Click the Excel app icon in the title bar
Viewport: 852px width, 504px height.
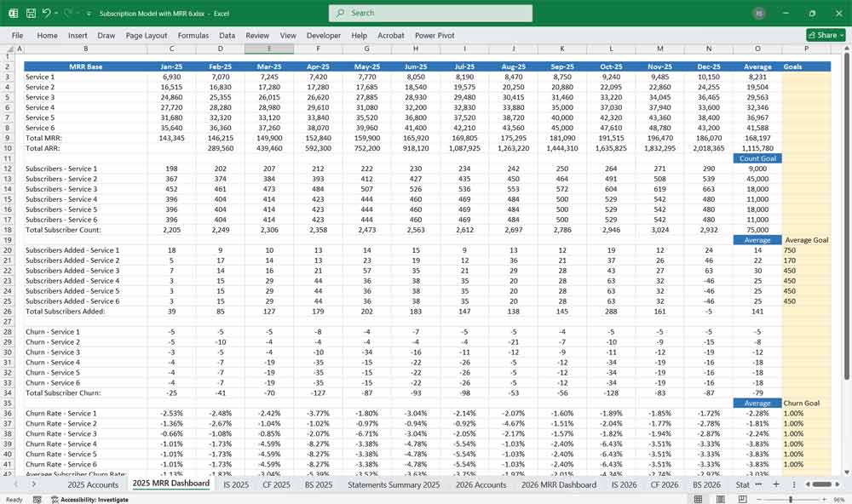pos(14,14)
